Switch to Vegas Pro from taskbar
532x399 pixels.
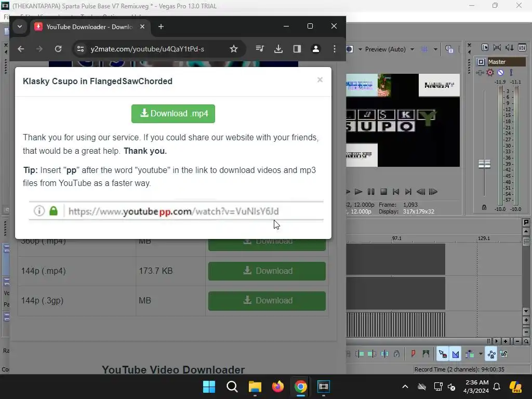click(x=323, y=387)
